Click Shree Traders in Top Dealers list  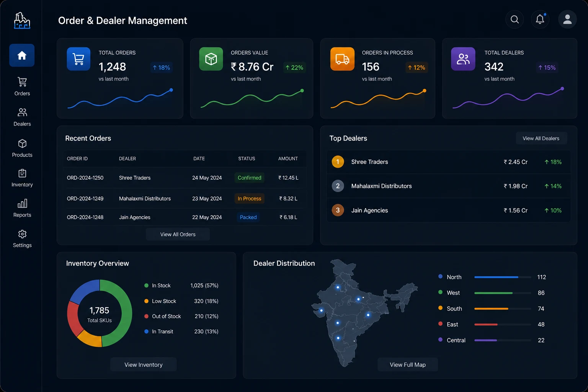[x=369, y=162]
